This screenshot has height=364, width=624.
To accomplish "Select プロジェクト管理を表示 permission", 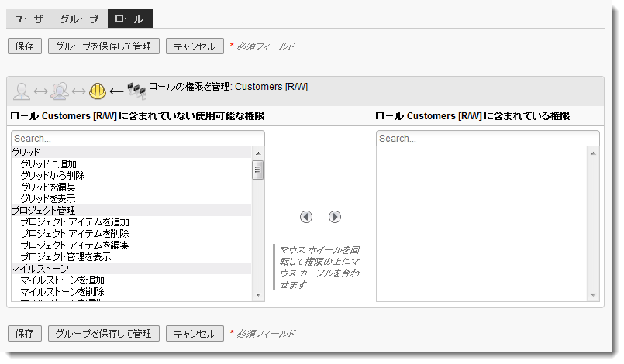I will [131, 256].
